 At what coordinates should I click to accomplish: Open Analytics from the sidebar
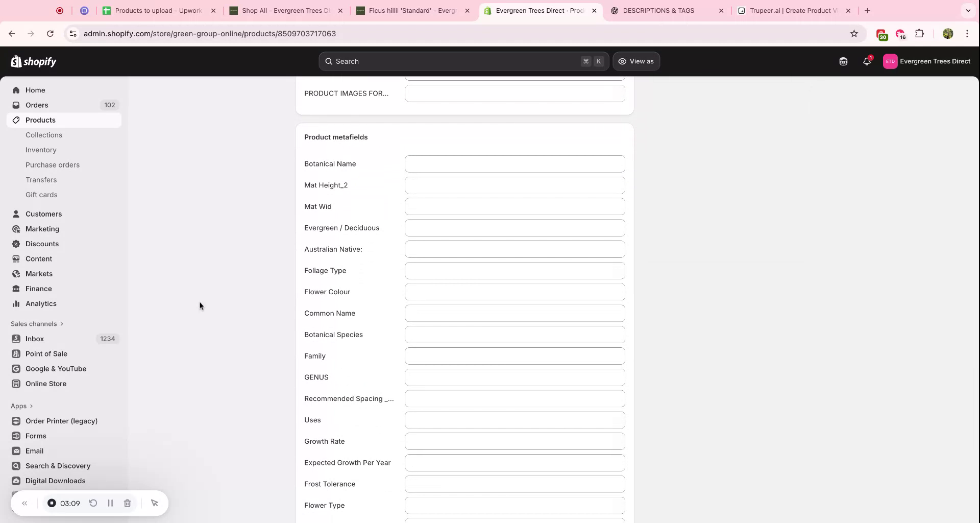pos(41,303)
